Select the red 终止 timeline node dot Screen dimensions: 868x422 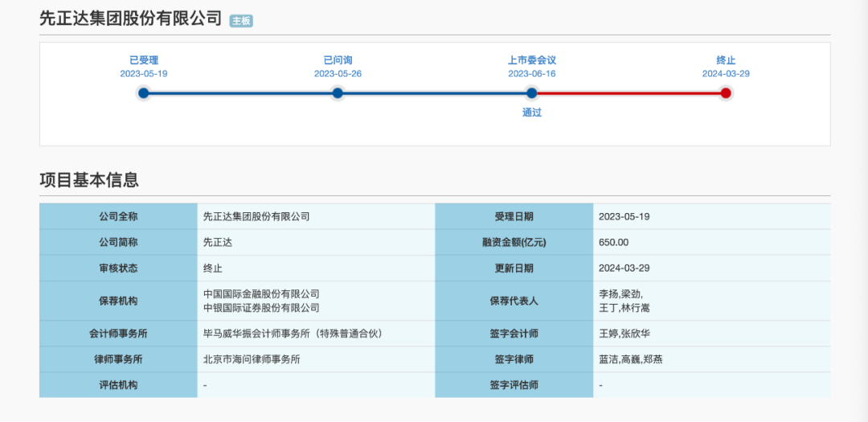tap(726, 93)
